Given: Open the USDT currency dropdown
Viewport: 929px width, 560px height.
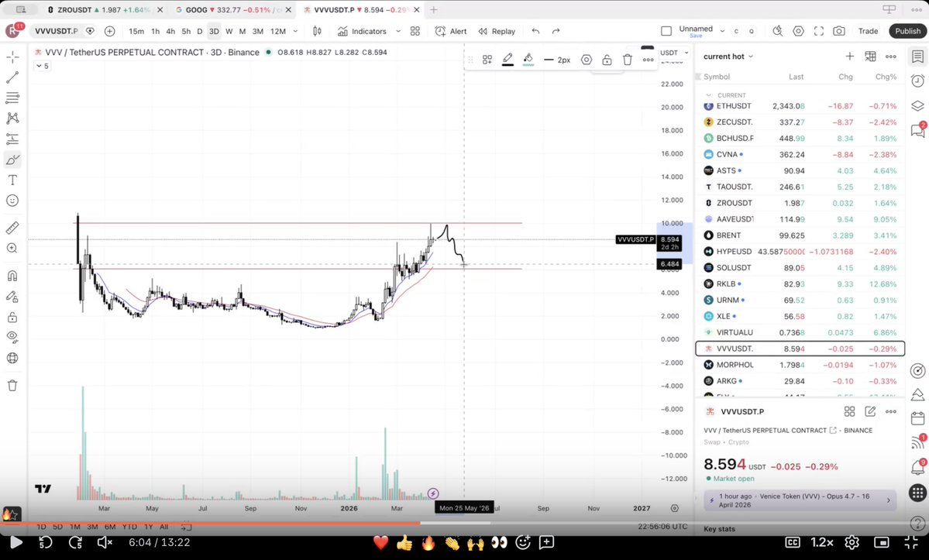Looking at the screenshot, I should tap(674, 53).
